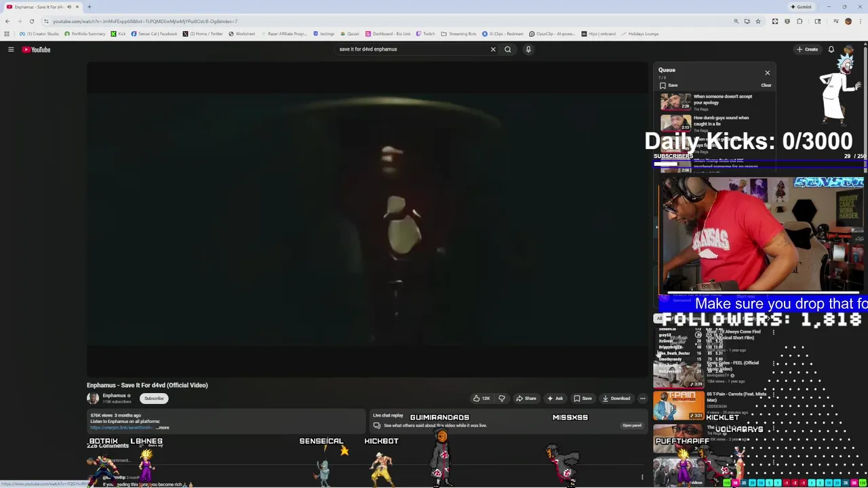Open Dashboard - Bio Link bookmark

click(x=388, y=34)
